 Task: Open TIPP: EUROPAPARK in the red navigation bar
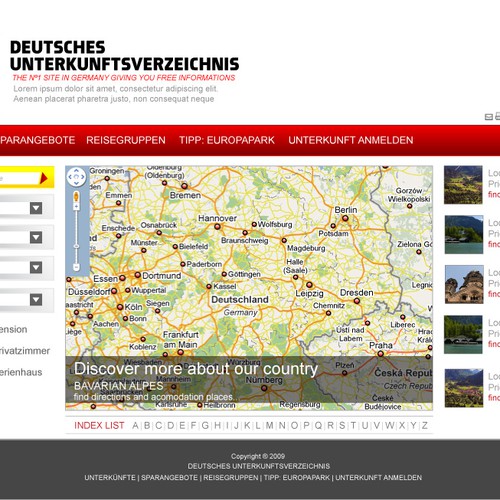[227, 140]
